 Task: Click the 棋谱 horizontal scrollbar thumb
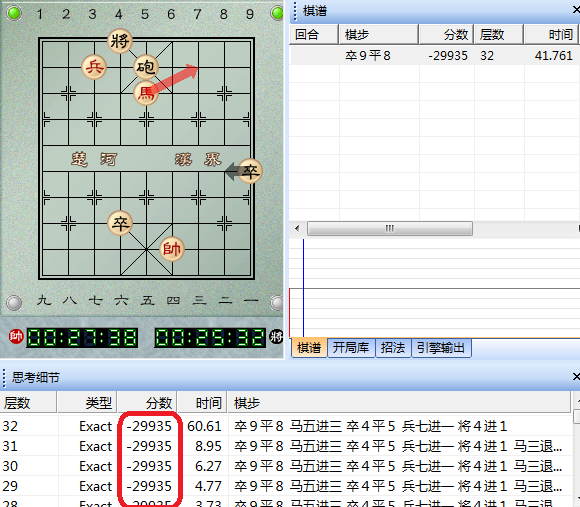pos(390,228)
